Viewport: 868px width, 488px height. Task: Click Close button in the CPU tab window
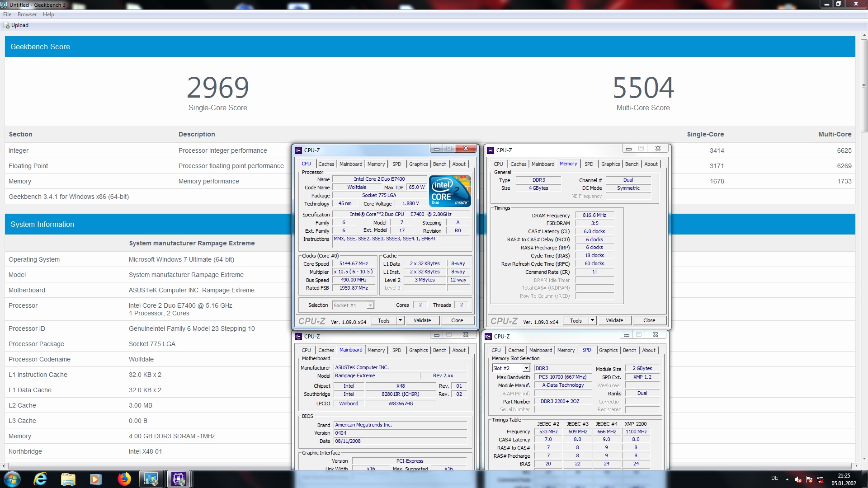pos(457,321)
